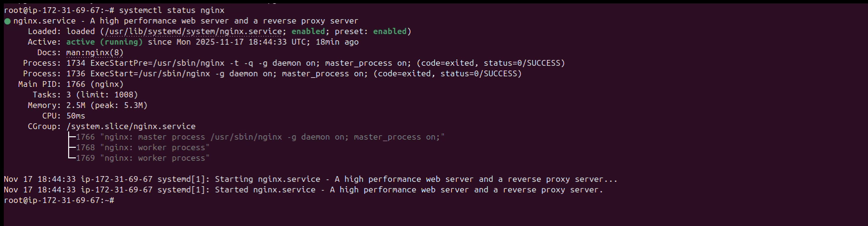Open the nginx.service unit file path link

(x=193, y=32)
